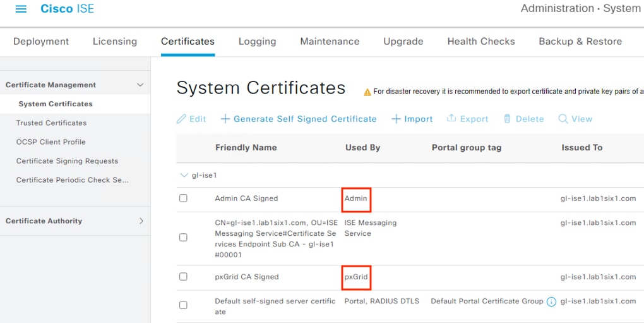Viewport: 644px width, 323px height.
Task: Expand the Certificate Authority section
Action: (x=141, y=221)
